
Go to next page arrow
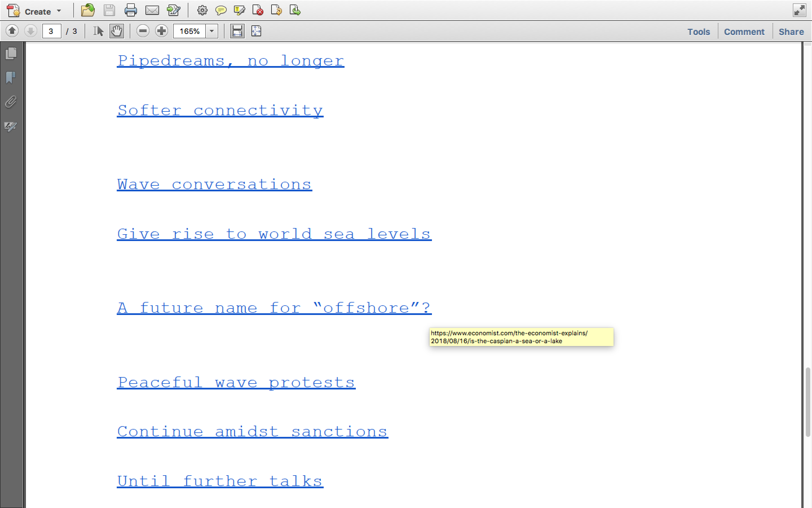(x=30, y=31)
